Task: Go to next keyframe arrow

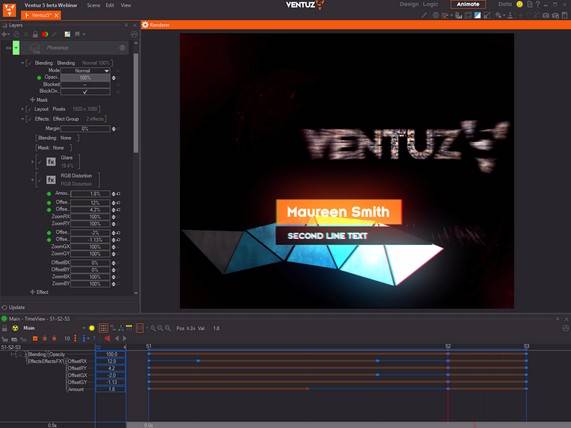Action: pos(124,338)
